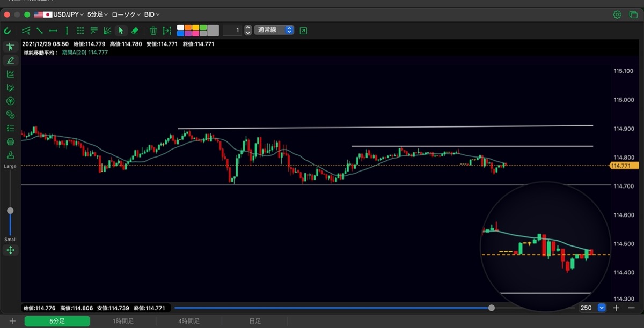Click the bottom chart scroll slider handle
Viewport: 644px width, 328px height.
492,308
